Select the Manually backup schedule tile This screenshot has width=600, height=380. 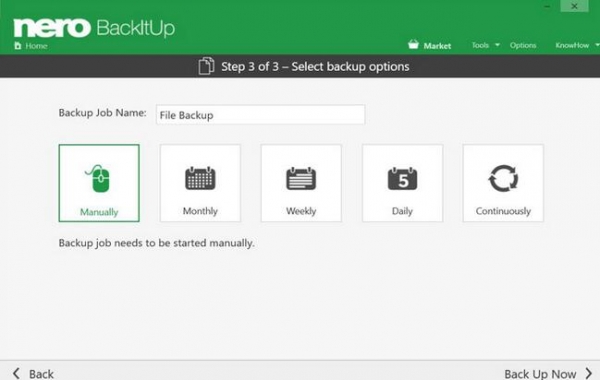(99, 183)
